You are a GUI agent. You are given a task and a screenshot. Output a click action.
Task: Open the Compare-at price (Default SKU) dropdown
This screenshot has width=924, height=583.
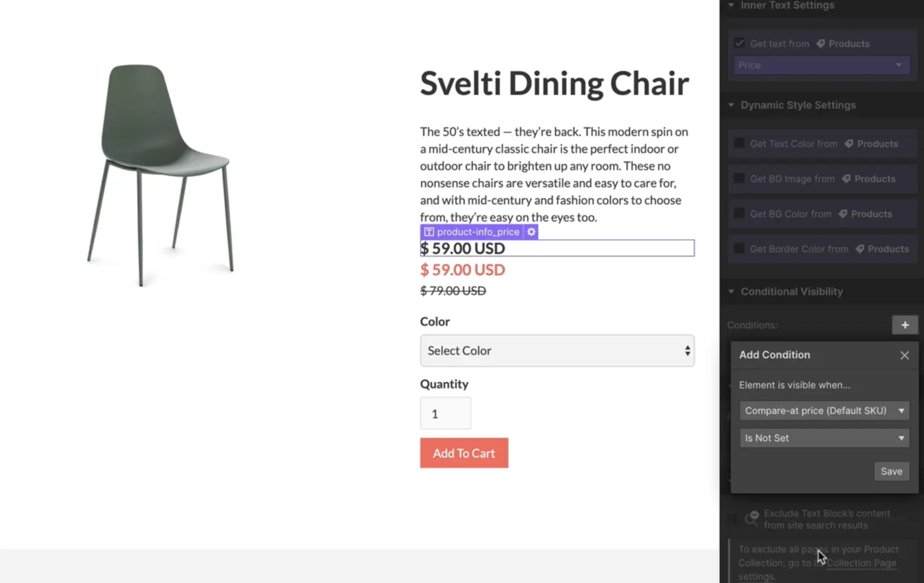click(x=824, y=411)
